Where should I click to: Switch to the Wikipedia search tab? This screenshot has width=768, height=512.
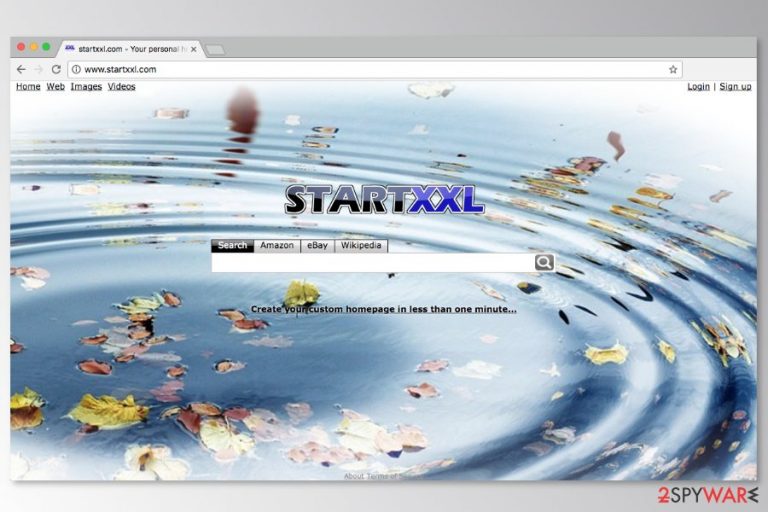click(x=361, y=245)
